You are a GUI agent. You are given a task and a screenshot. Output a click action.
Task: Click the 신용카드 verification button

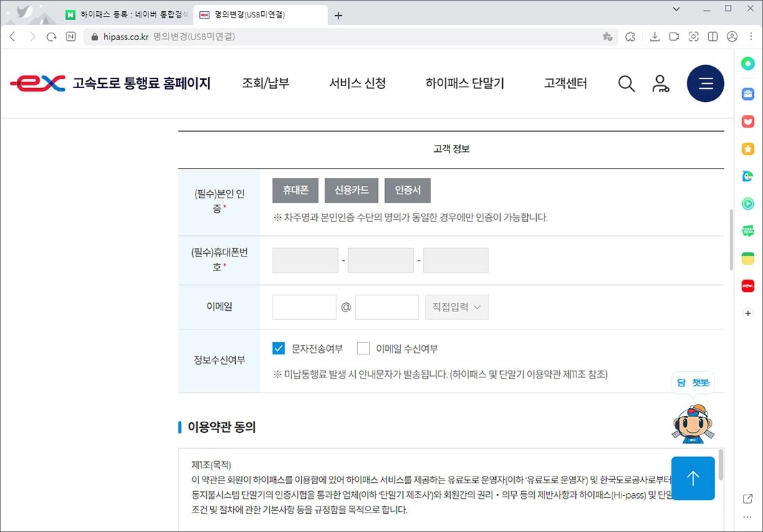[x=351, y=190]
